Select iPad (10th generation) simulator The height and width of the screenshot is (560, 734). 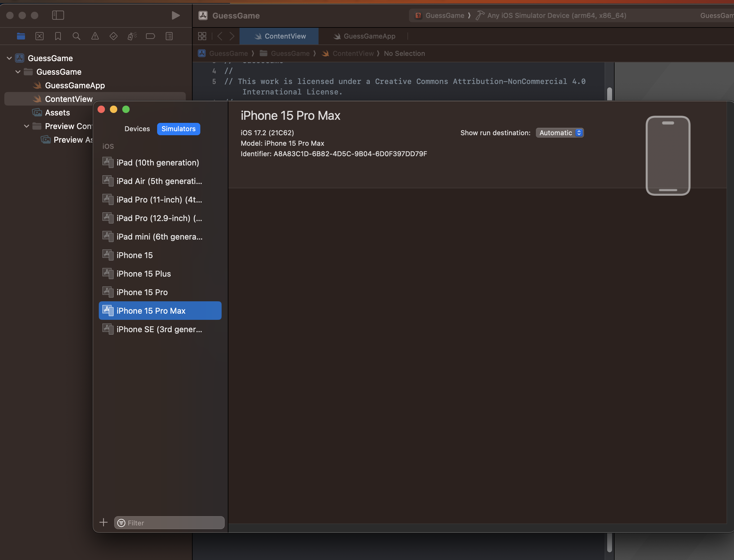point(160,163)
